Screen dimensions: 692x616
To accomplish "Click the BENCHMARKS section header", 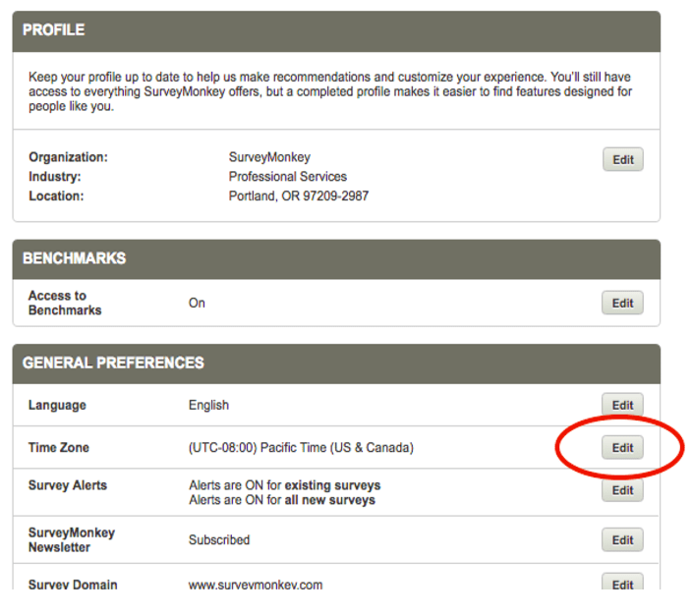I will click(74, 258).
